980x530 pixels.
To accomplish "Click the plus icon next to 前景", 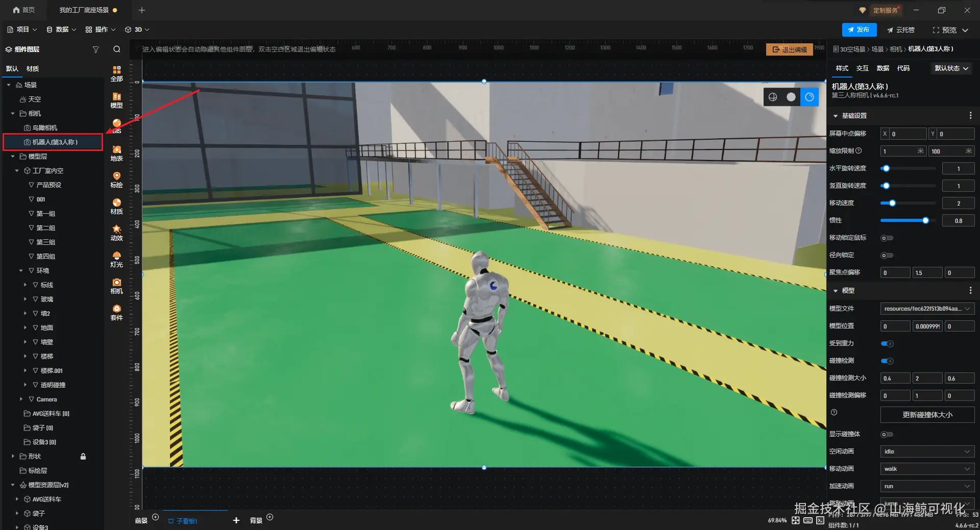I will [x=156, y=517].
